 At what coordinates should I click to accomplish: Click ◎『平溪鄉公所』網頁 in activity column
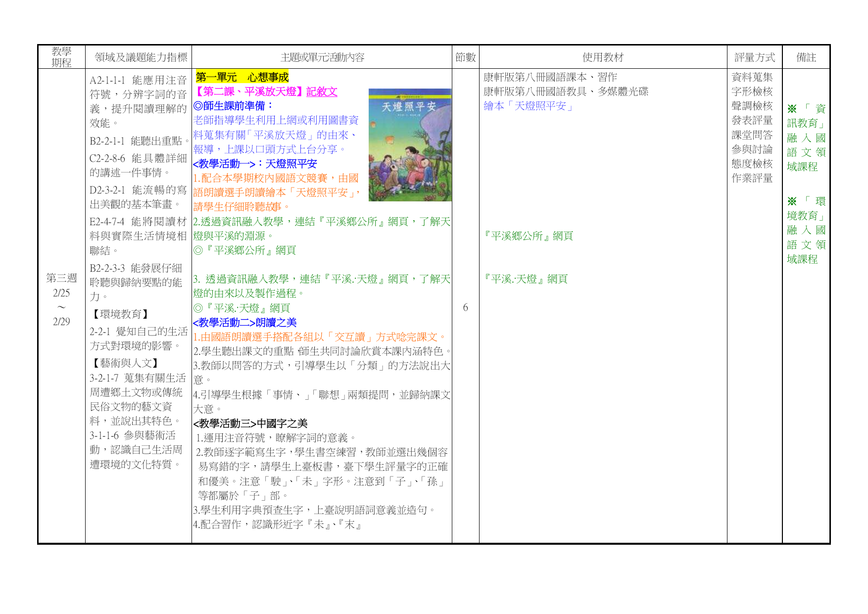pos(244,250)
